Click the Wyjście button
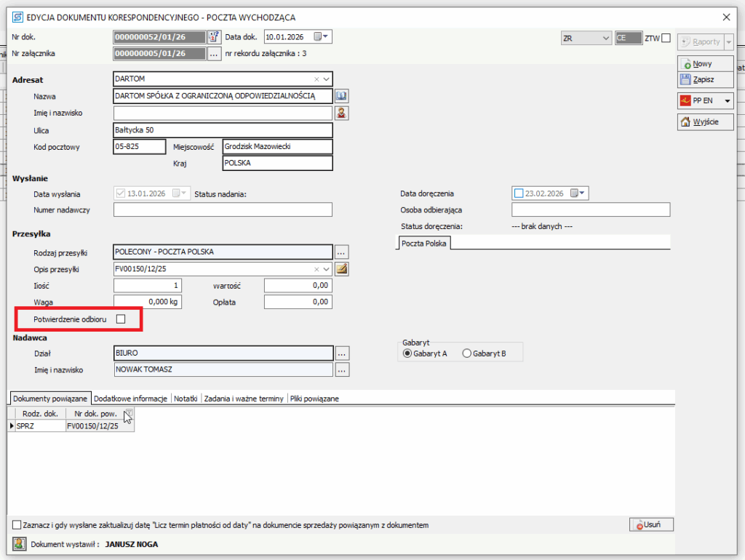Image resolution: width=745 pixels, height=560 pixels. 699,122
